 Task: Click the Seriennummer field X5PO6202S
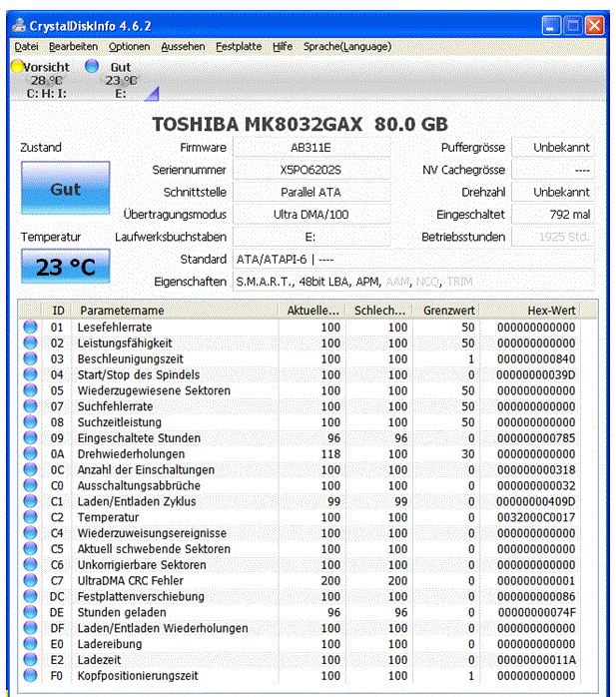(311, 170)
